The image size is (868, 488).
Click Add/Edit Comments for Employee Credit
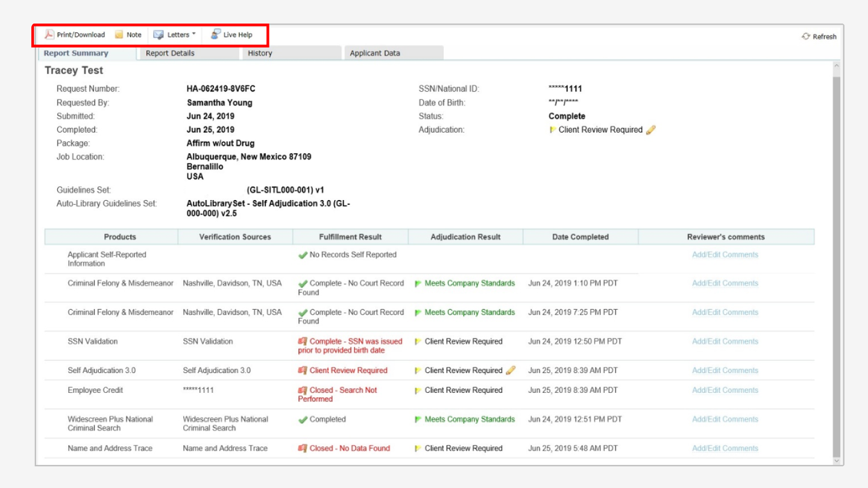click(x=725, y=390)
